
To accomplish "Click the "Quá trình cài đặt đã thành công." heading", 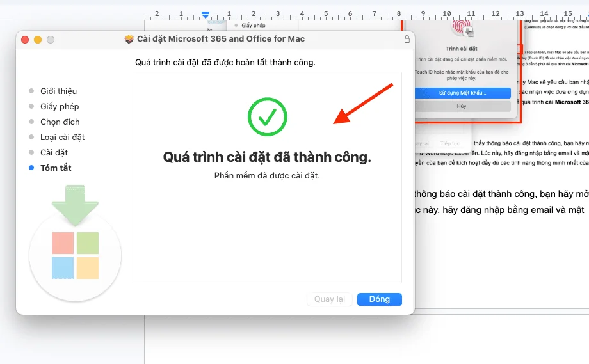I will coord(267,157).
